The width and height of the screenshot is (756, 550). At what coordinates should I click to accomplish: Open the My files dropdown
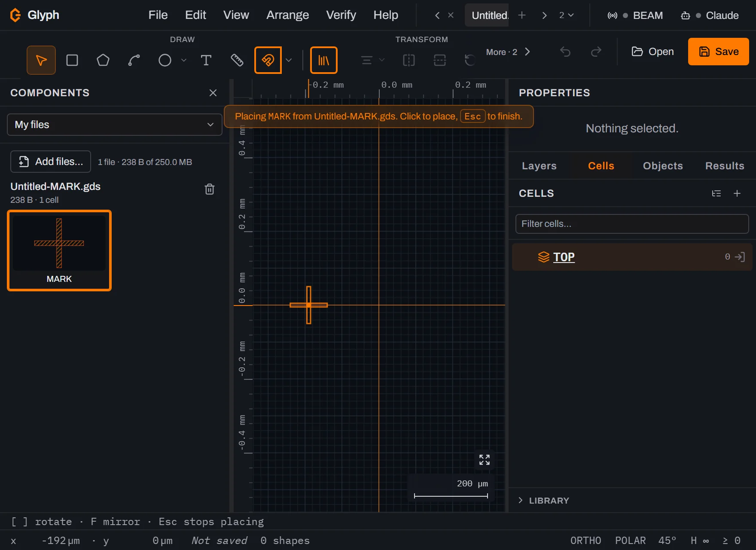tap(115, 125)
